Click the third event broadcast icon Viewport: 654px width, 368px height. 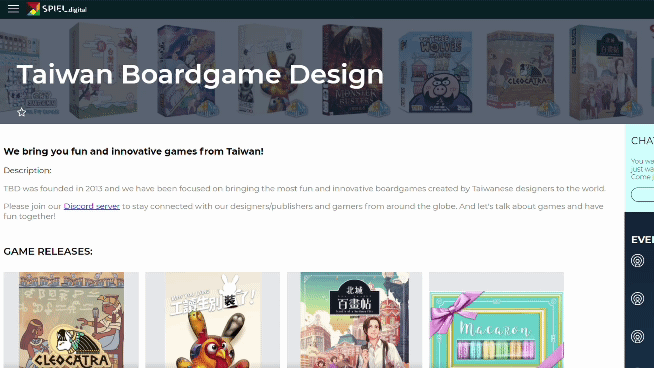pyautogui.click(x=637, y=336)
